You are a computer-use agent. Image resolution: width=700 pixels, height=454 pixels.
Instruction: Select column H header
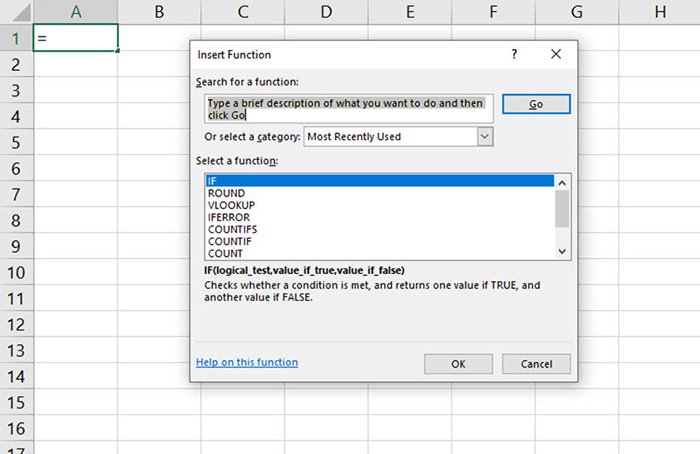[660, 12]
